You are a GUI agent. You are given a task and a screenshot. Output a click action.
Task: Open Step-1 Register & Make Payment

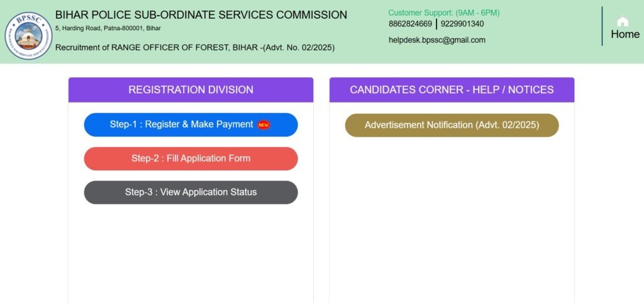click(191, 125)
